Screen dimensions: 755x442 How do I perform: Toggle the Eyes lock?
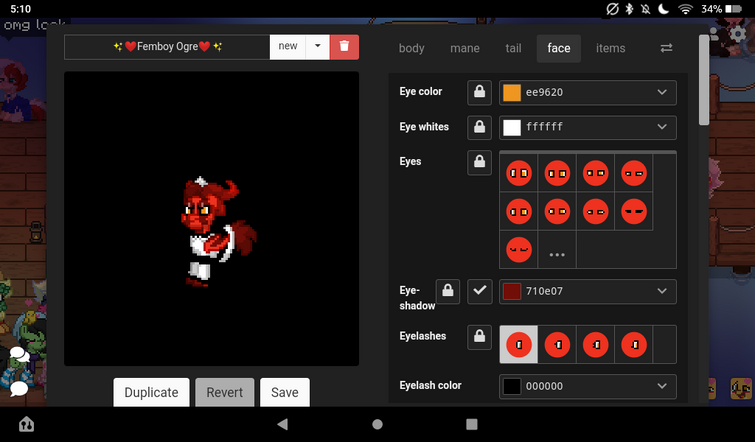pos(480,163)
